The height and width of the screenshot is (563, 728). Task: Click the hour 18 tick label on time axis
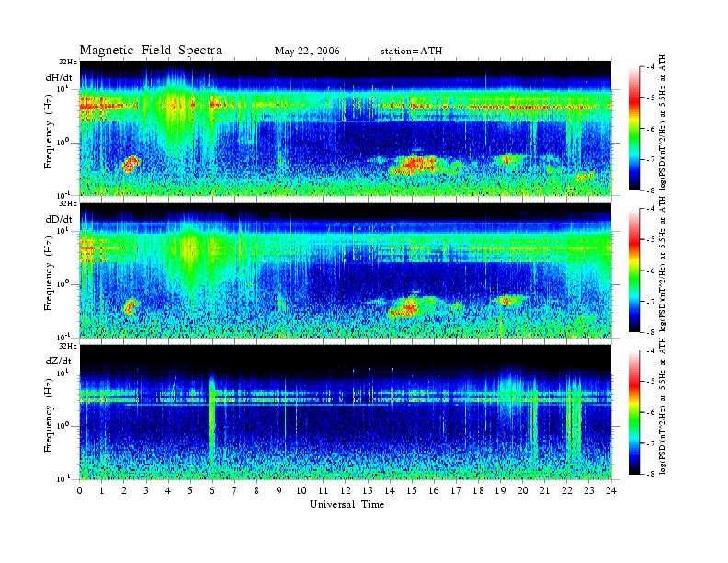tap(478, 490)
